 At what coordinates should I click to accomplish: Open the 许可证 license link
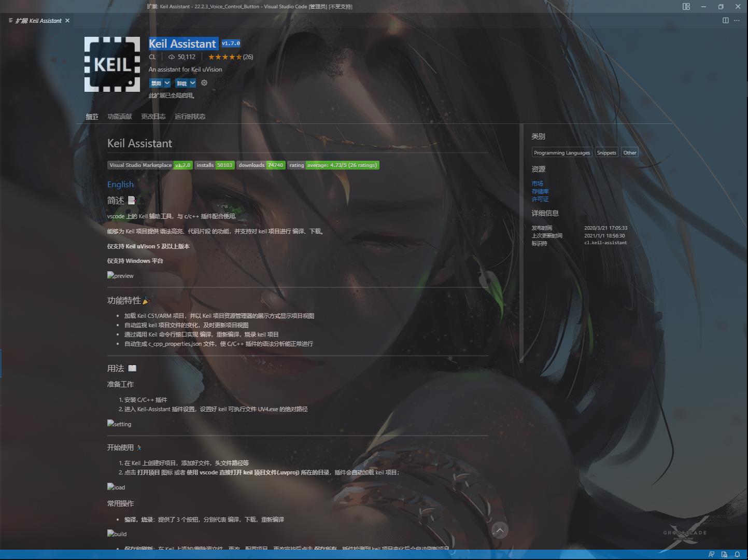point(540,199)
